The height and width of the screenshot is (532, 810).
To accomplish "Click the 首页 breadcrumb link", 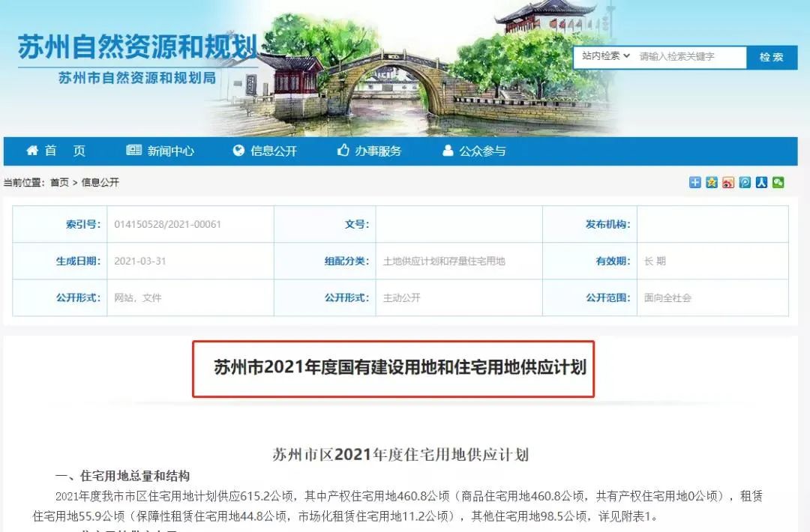I will click(59, 182).
